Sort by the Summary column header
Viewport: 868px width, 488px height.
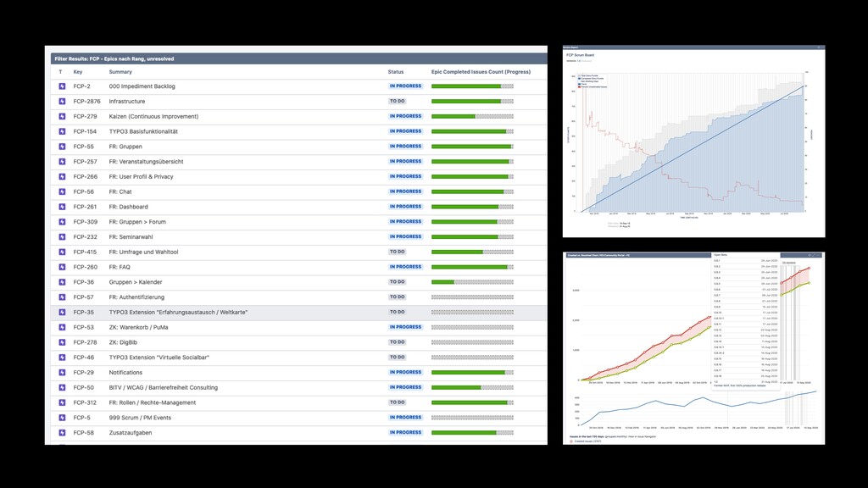[x=120, y=72]
